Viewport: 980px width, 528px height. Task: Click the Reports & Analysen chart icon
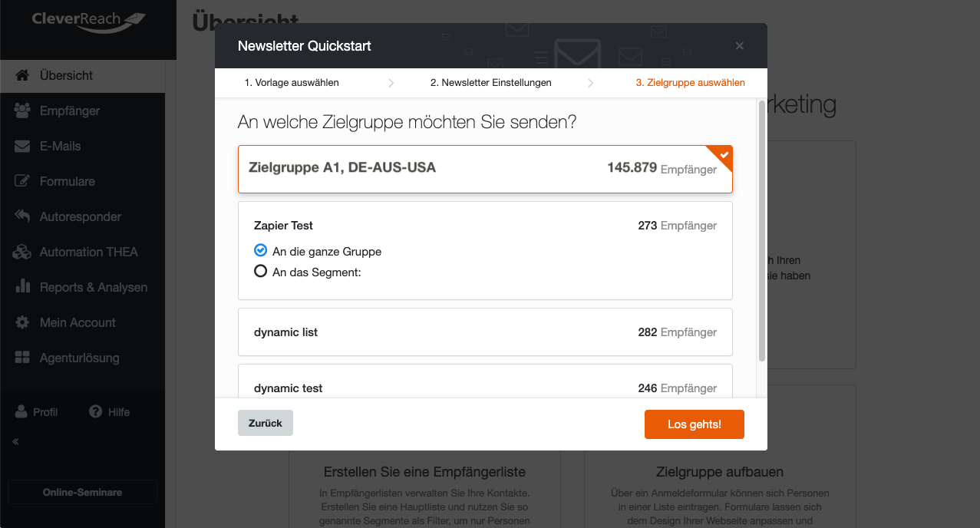point(22,287)
